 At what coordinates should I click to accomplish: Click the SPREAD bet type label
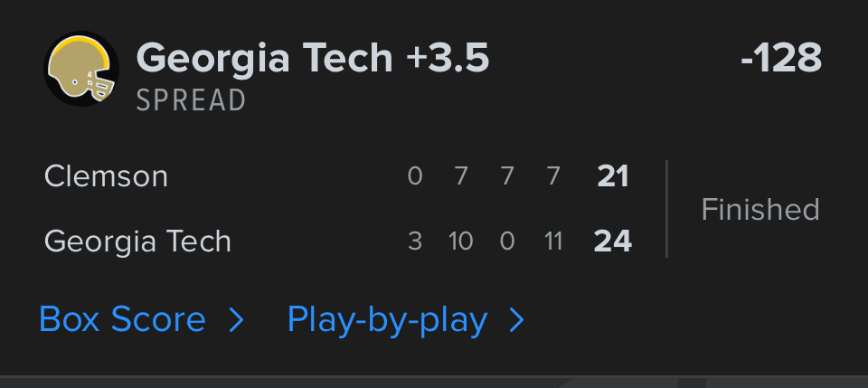(x=191, y=99)
